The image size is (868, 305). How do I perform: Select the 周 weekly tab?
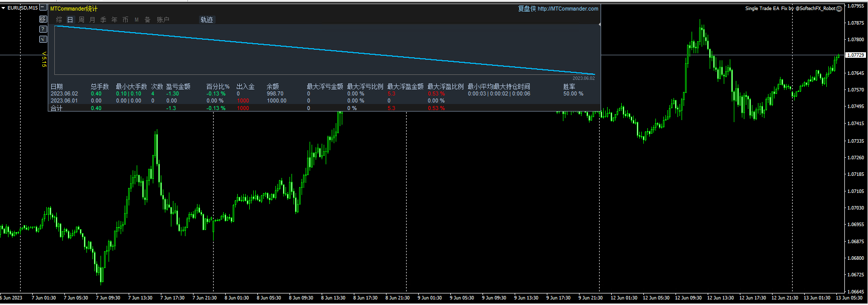(81, 20)
